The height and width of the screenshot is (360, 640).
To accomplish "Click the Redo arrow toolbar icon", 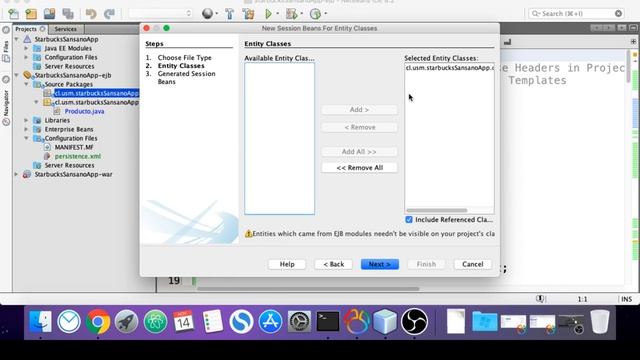I will (109, 14).
